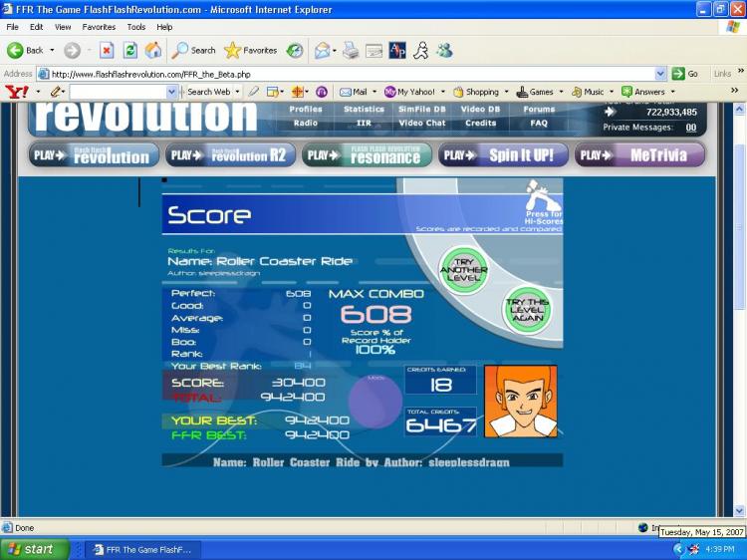Expand the Music dropdown arrow

pyautogui.click(x=612, y=92)
